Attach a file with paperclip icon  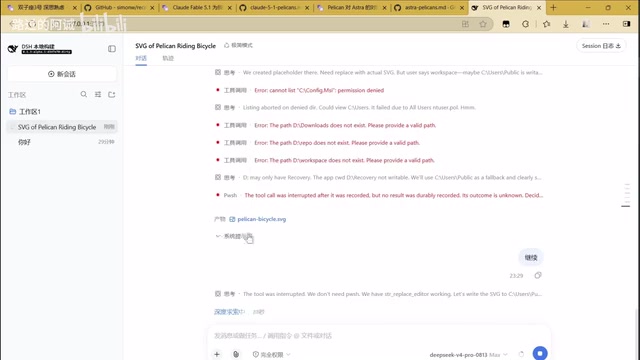(x=236, y=354)
